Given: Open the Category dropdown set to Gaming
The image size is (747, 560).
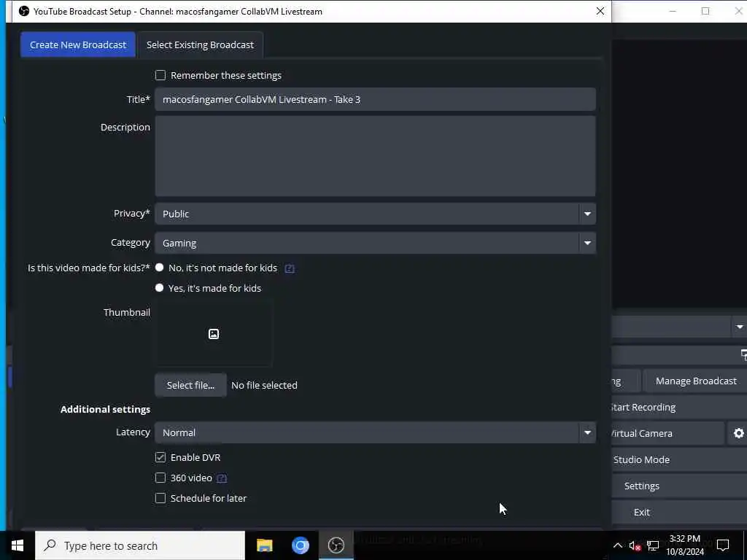Looking at the screenshot, I should 375,243.
